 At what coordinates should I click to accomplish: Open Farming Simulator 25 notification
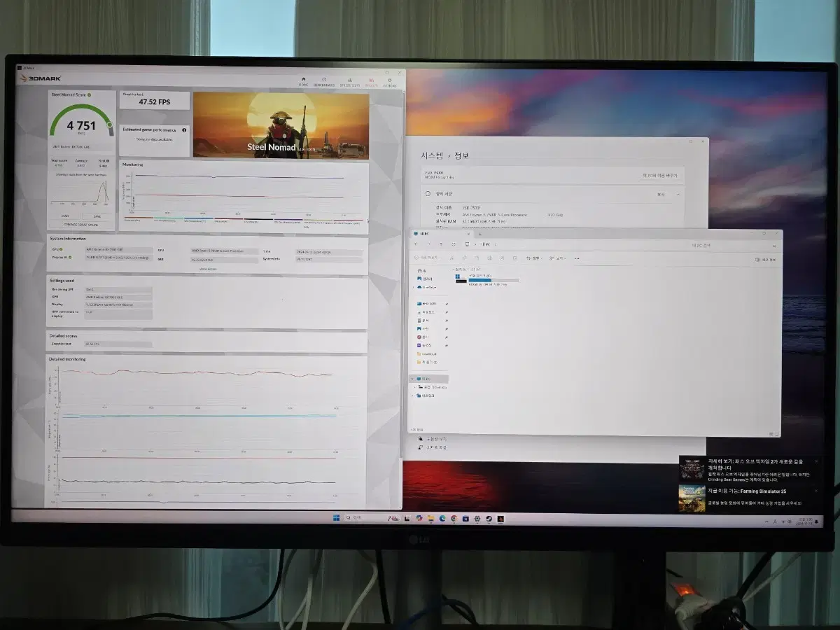click(x=749, y=498)
